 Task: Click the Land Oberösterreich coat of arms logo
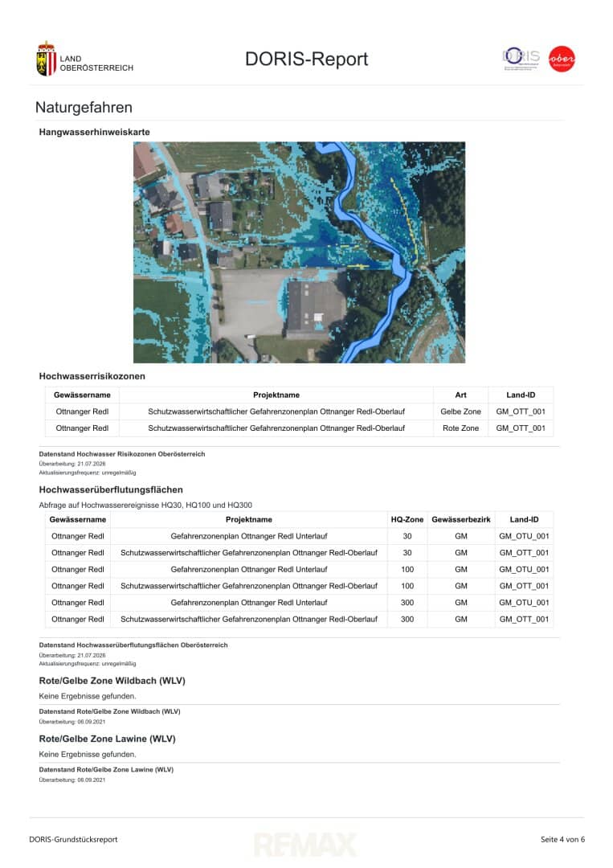47,59
